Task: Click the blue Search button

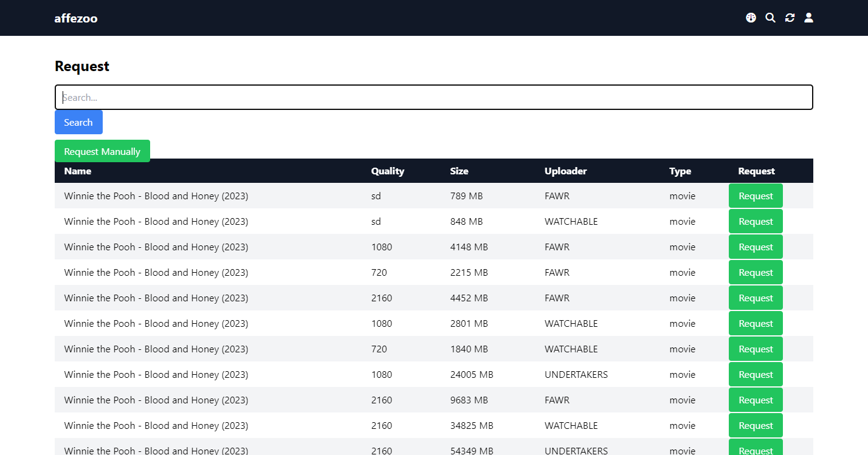Action: click(x=78, y=122)
